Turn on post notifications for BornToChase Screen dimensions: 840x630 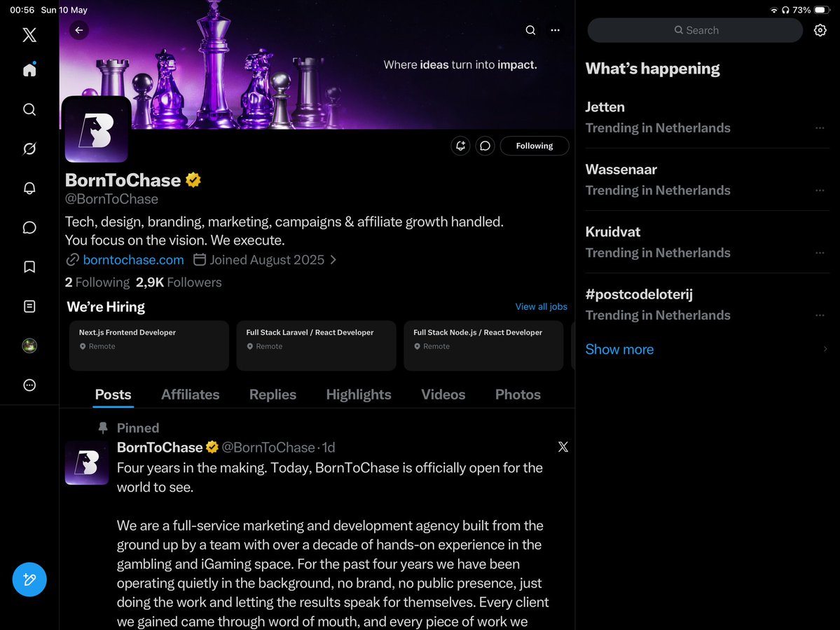pyautogui.click(x=460, y=146)
